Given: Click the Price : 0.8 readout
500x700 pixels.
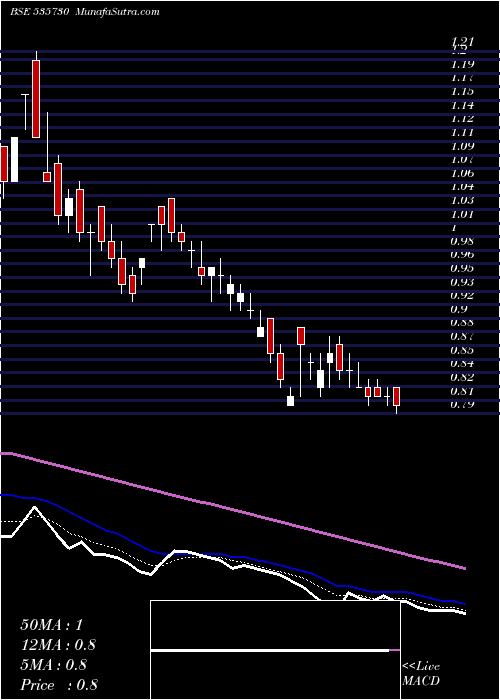Looking at the screenshot, I should pos(59,685).
